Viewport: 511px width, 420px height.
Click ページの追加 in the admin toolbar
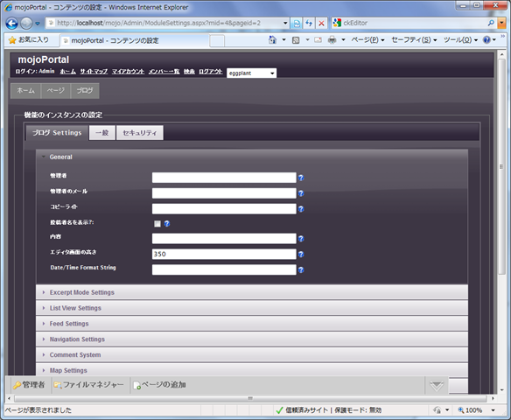coord(159,385)
